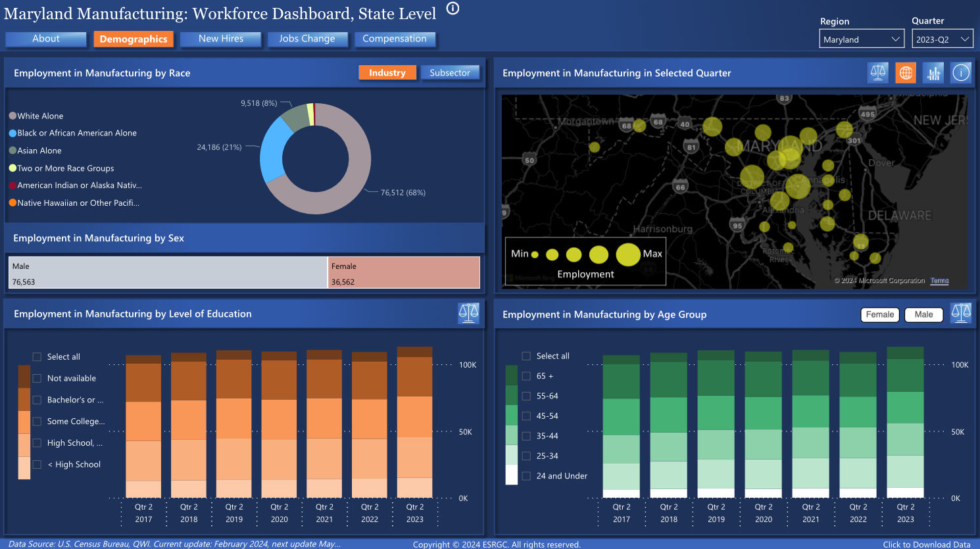The height and width of the screenshot is (549, 980).
Task: Toggle the '25-34' age group checkbox
Action: 526,456
